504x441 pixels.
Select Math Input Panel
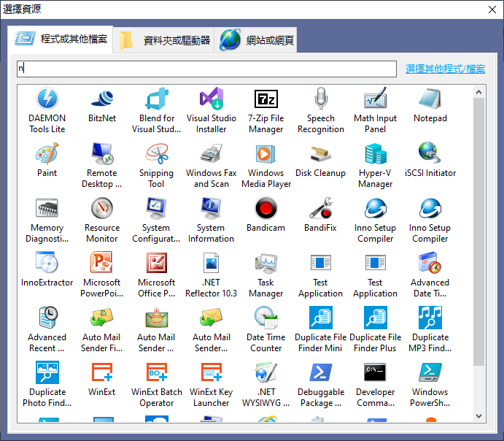tap(375, 99)
